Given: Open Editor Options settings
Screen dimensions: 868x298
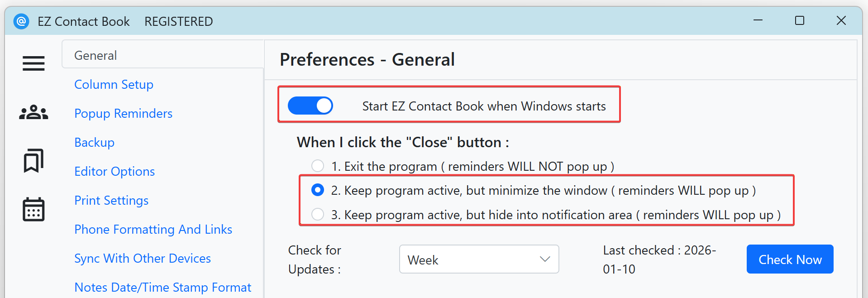Looking at the screenshot, I should [114, 171].
